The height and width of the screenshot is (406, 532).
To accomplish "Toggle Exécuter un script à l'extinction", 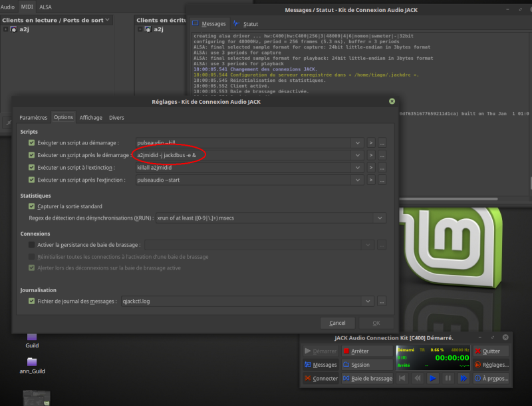I will [x=31, y=167].
